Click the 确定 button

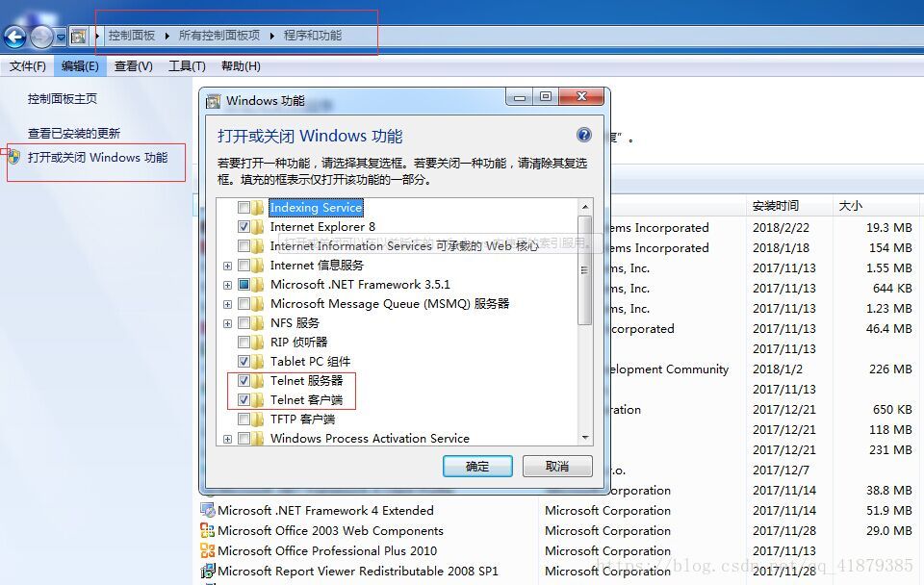coord(477,467)
